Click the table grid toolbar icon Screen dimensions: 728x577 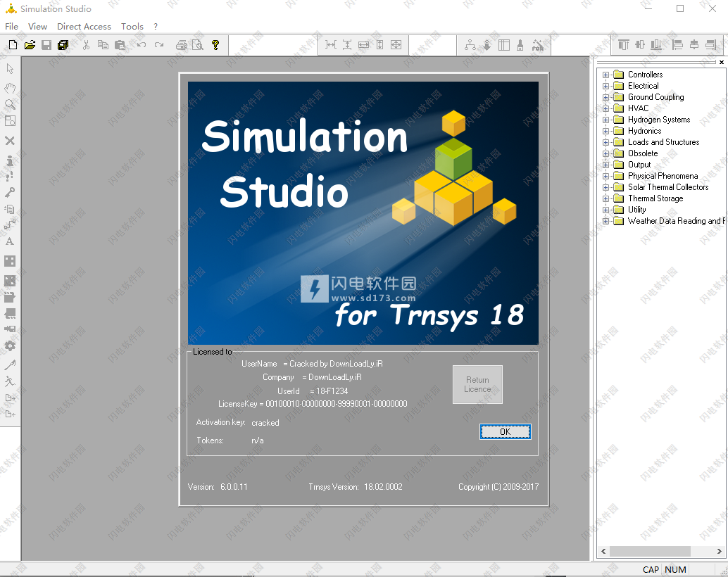[x=503, y=45]
